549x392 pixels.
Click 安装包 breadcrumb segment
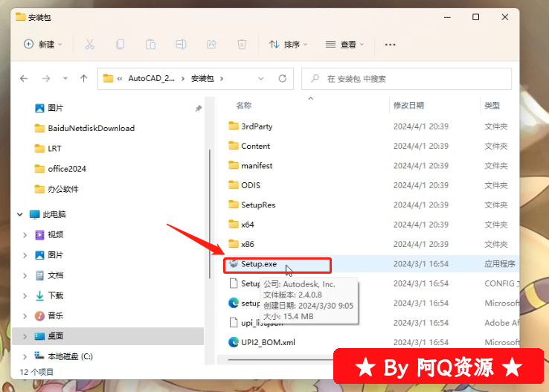coord(202,78)
